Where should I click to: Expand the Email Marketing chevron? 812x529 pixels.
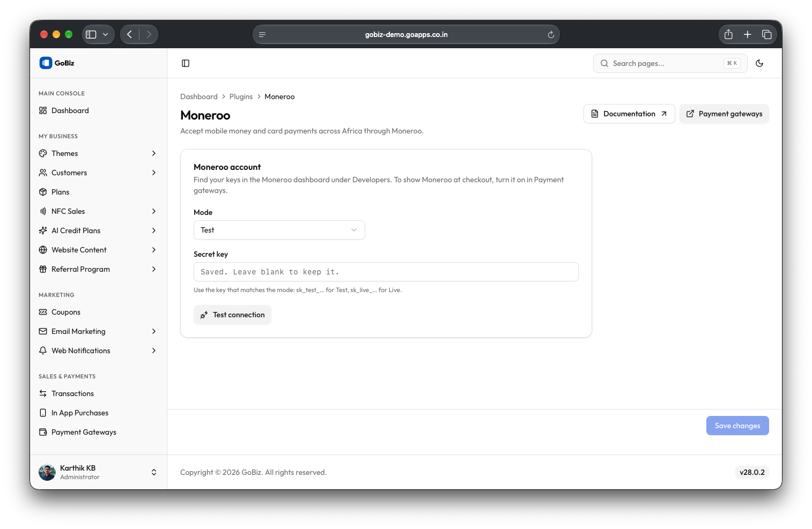(154, 331)
